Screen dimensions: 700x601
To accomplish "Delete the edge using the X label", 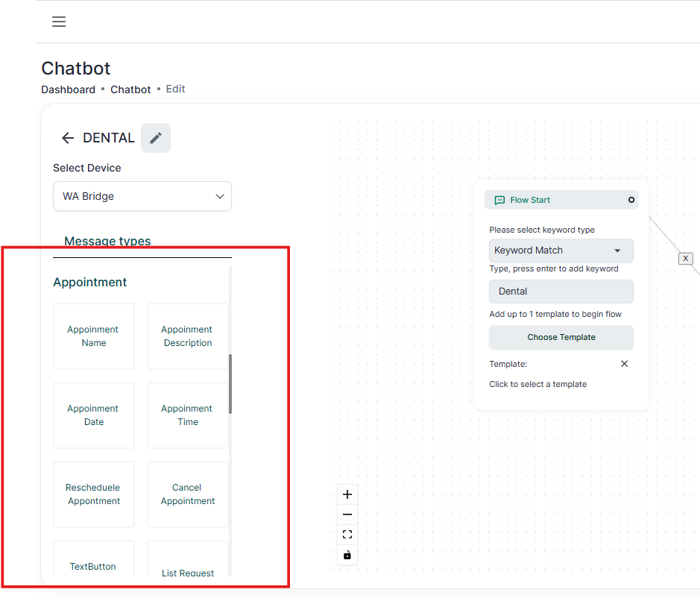I will [x=686, y=258].
